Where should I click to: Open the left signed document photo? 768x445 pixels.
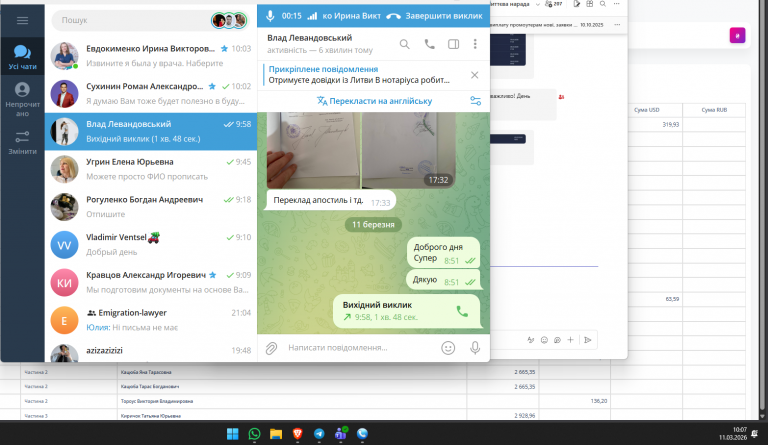313,150
